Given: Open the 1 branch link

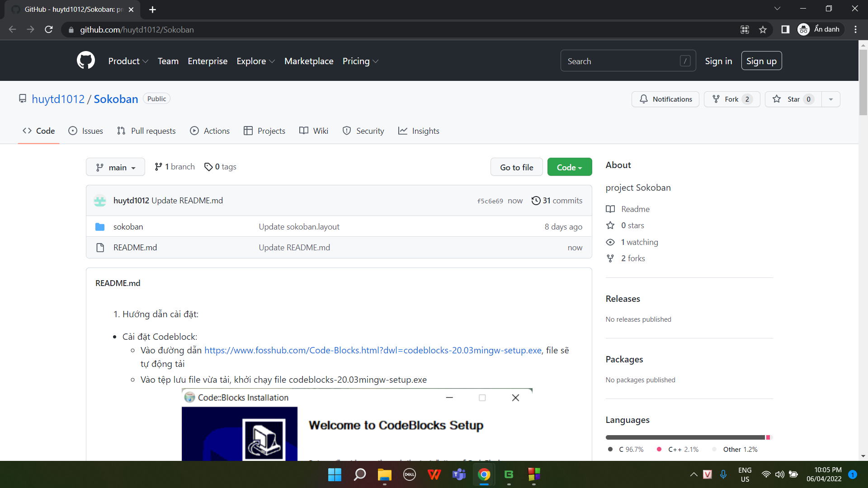Looking at the screenshot, I should [x=175, y=167].
